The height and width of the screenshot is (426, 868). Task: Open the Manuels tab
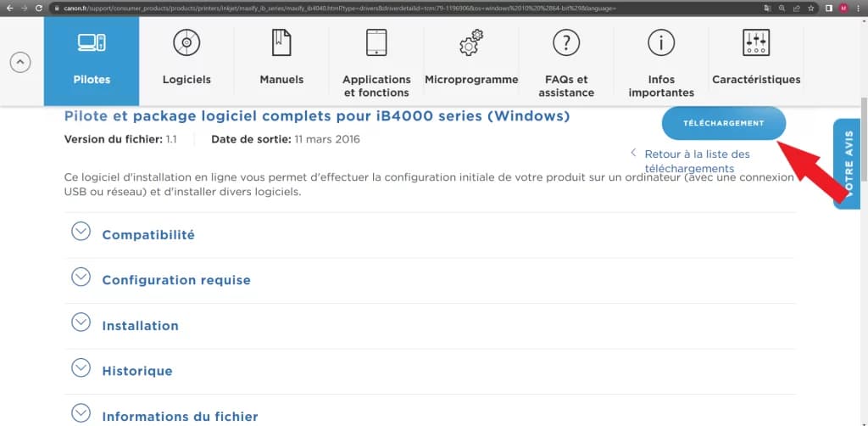coord(281,61)
